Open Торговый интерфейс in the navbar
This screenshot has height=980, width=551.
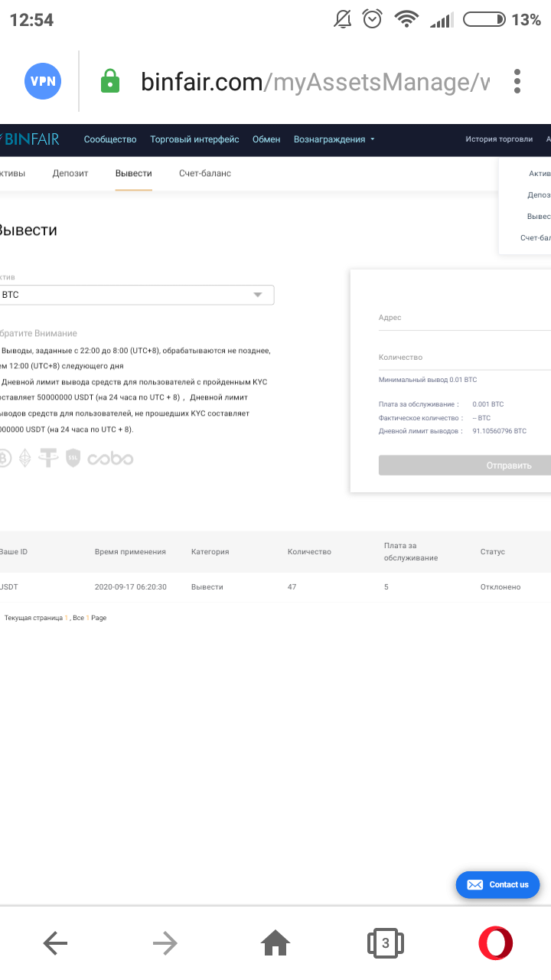click(194, 139)
